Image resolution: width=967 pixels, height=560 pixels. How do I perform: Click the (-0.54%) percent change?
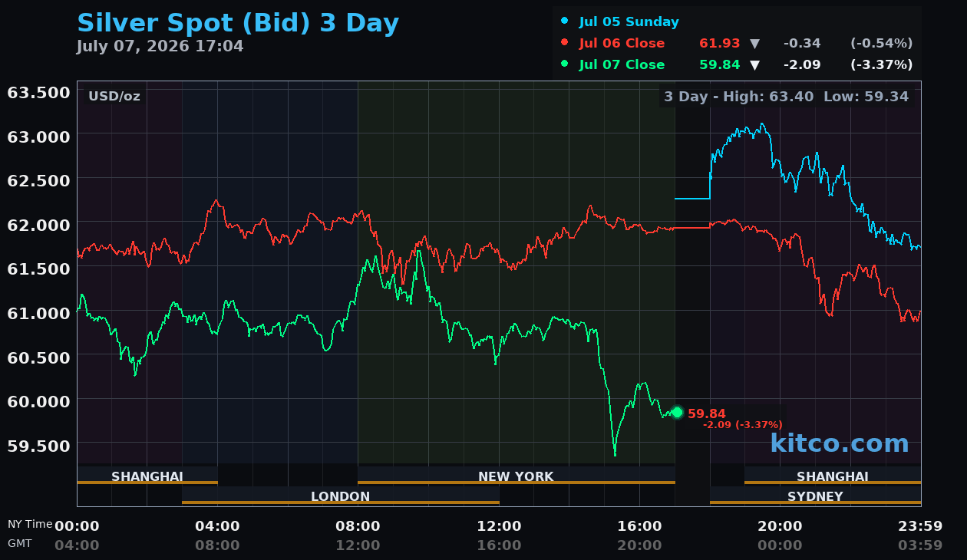click(881, 44)
